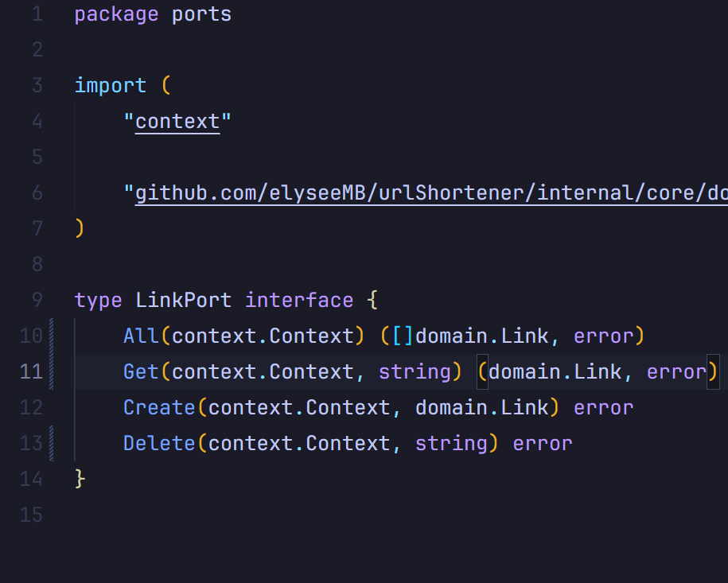The image size is (728, 583).
Task: Click the error return type of Create
Action: point(604,408)
